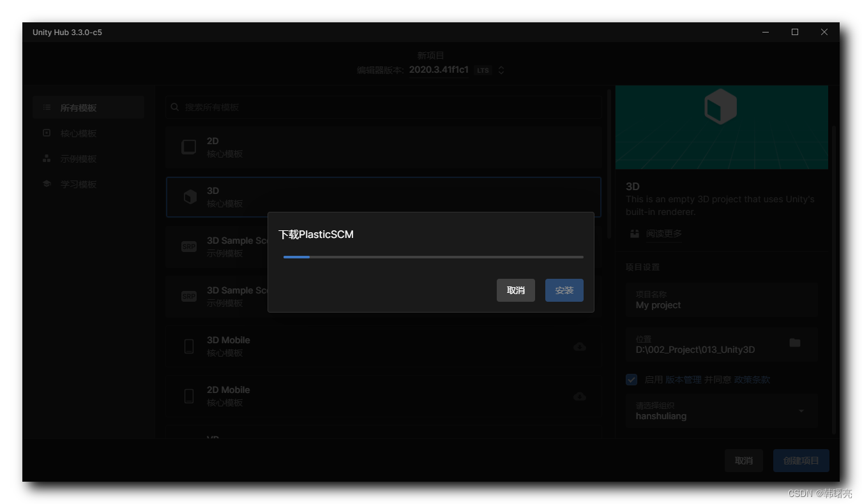This screenshot has height=504, width=862.
Task: Click the bottom 取消 cancel button
Action: [744, 461]
